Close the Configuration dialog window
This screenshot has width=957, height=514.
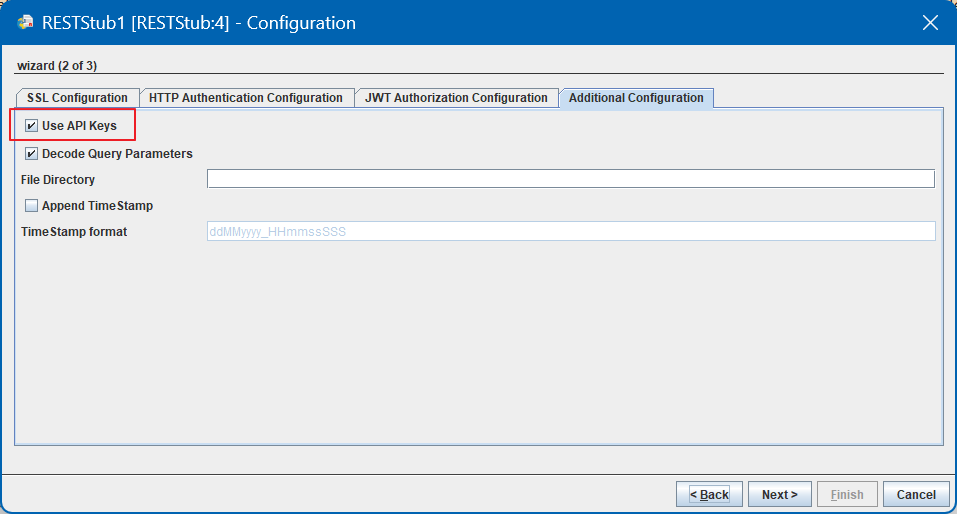point(930,22)
